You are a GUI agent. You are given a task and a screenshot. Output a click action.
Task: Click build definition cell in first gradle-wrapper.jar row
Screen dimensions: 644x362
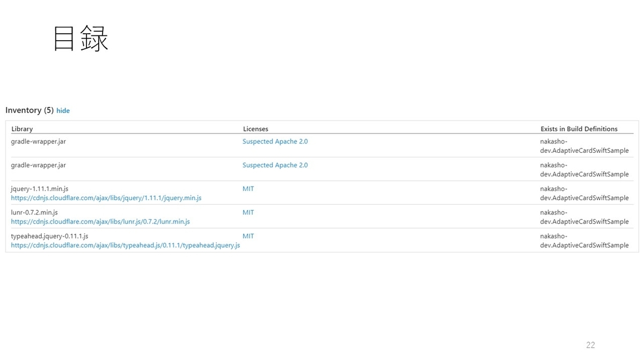coord(584,146)
